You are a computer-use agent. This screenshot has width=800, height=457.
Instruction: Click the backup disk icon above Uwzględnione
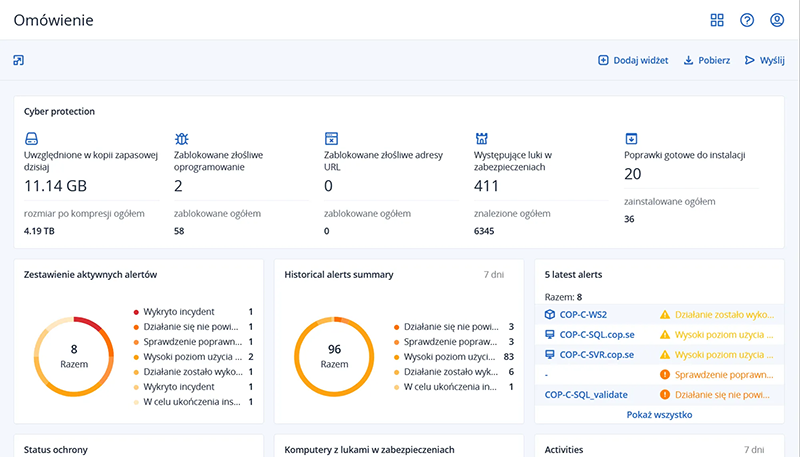pyautogui.click(x=31, y=139)
